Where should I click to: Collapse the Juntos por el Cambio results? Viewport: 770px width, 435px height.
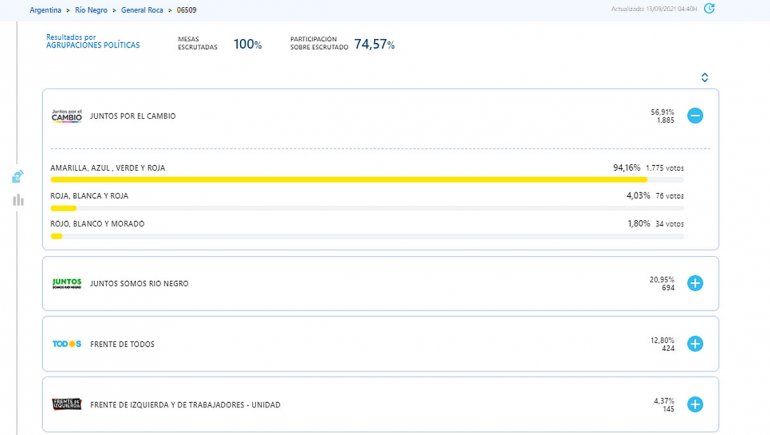coord(695,116)
